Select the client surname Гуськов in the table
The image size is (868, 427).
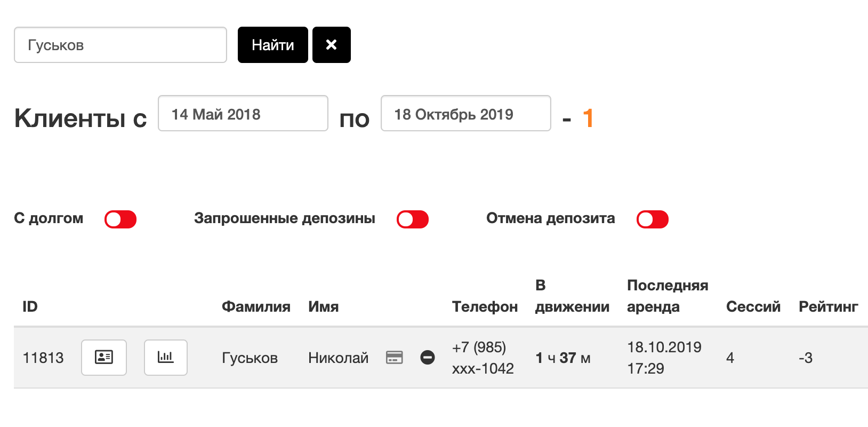(250, 358)
